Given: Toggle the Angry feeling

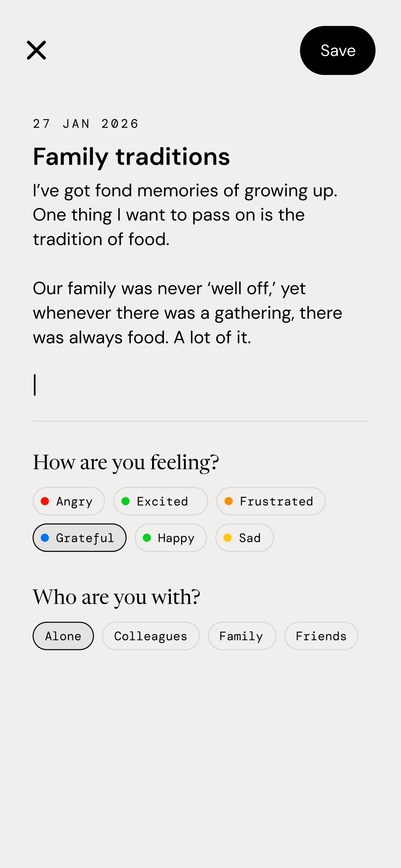Looking at the screenshot, I should [69, 501].
